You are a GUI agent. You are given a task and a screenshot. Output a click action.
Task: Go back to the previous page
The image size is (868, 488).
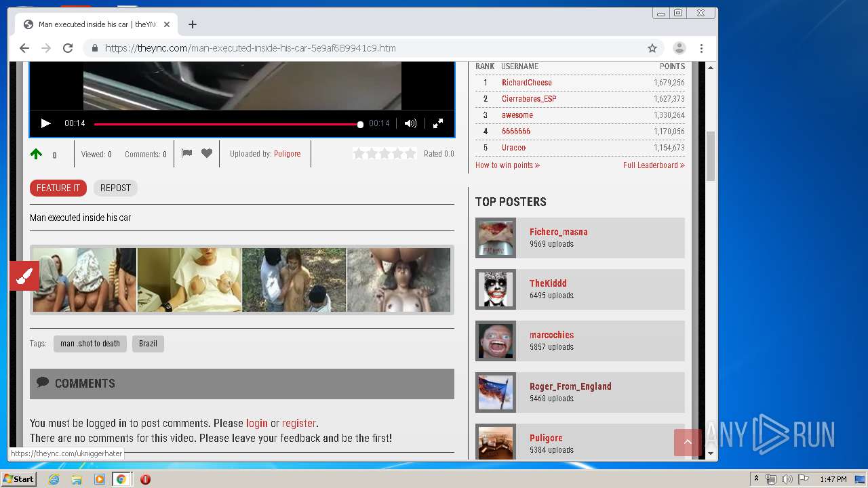tap(24, 48)
